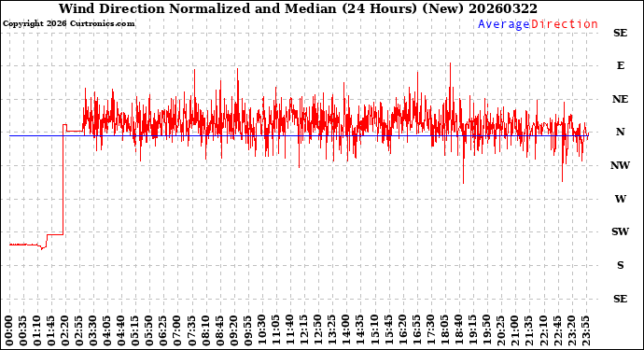Select the "19:50" time axis label
The height and width of the screenshot is (350, 644).
coord(486,330)
